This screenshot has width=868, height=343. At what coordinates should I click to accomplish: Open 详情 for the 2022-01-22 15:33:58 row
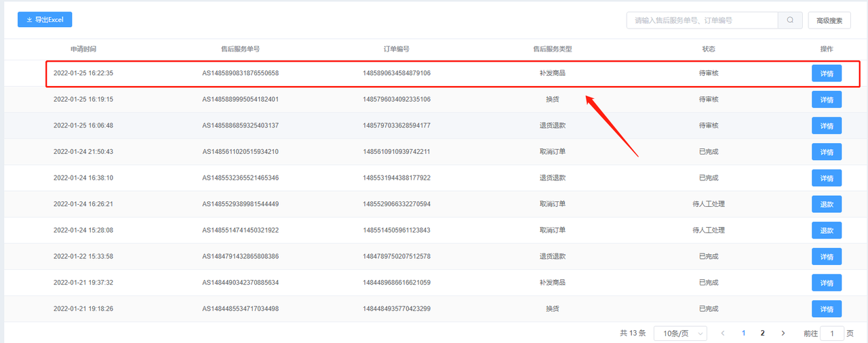pyautogui.click(x=827, y=257)
